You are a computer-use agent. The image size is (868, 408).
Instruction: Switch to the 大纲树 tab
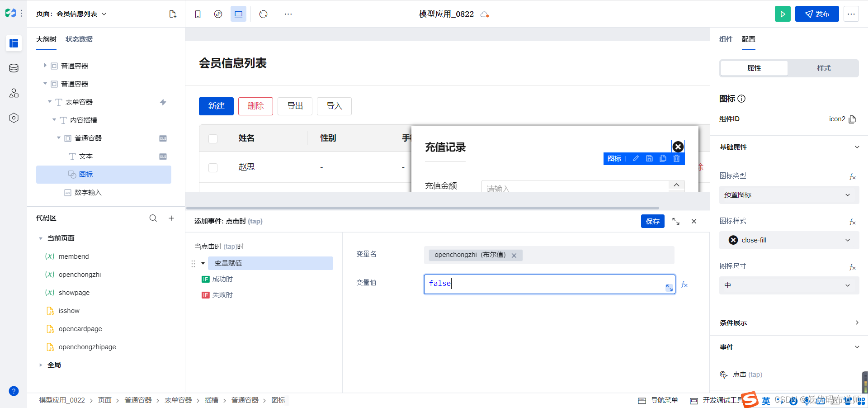point(46,39)
